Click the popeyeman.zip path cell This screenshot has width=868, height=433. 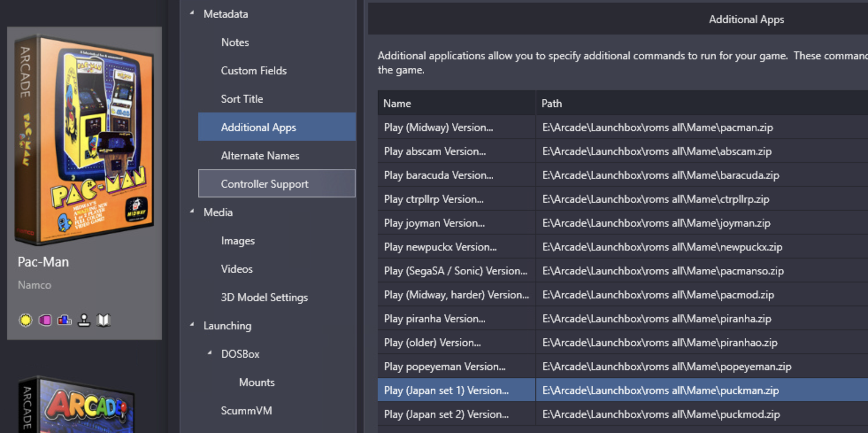pyautogui.click(x=702, y=367)
